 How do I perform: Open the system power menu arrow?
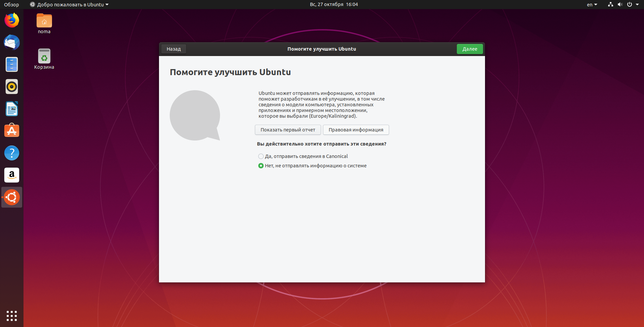pyautogui.click(x=637, y=5)
